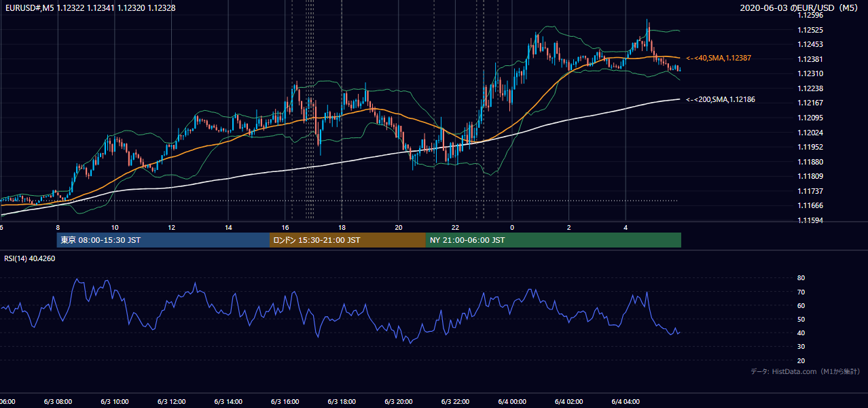Click the 6/3 08:00 date label
The width and height of the screenshot is (868, 408).
pyautogui.click(x=58, y=402)
